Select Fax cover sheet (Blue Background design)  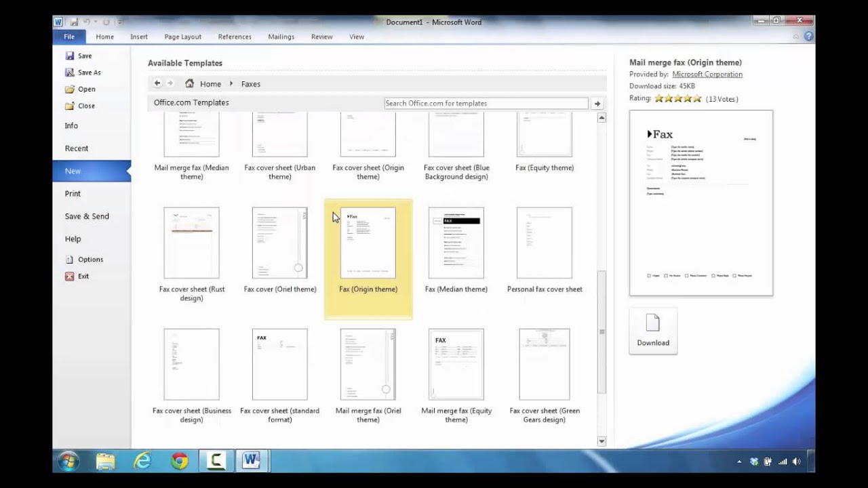click(456, 147)
